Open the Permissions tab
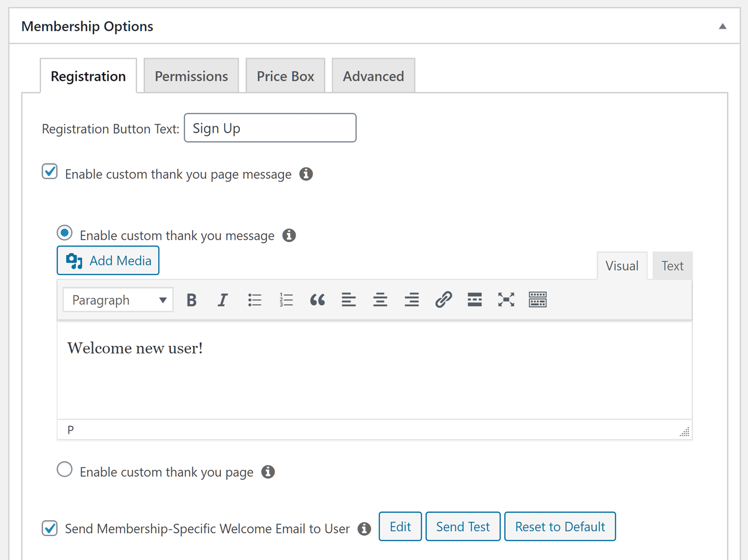Viewport: 748px width, 560px height. [x=191, y=76]
